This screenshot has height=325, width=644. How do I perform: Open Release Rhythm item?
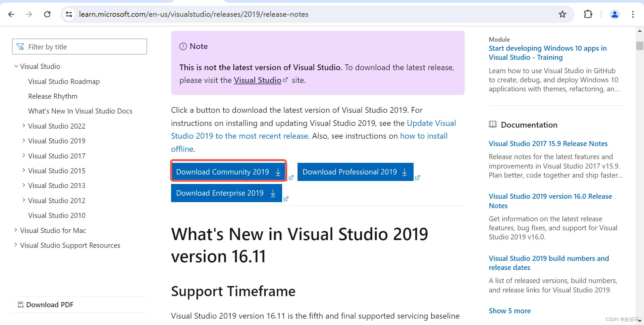pos(53,96)
